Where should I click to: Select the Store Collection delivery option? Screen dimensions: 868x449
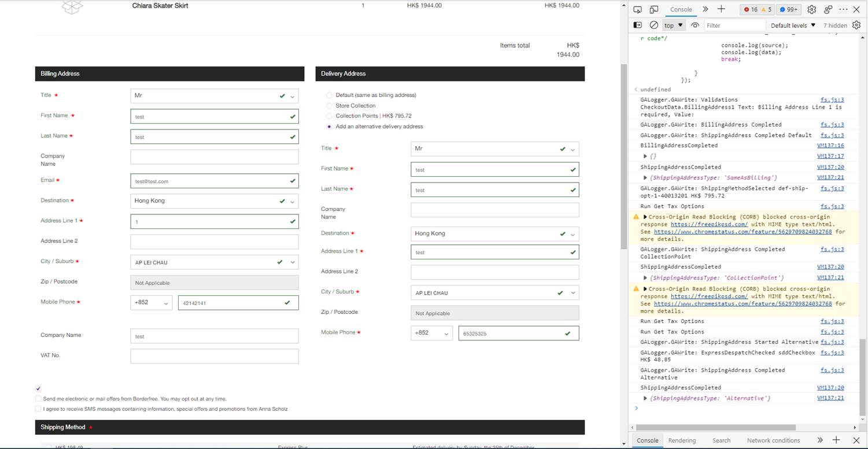(329, 106)
